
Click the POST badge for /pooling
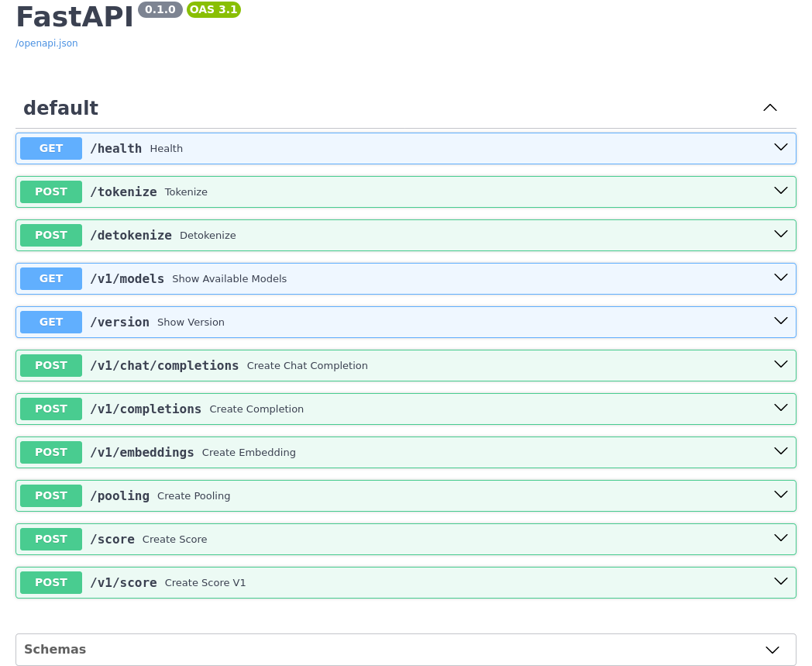click(51, 495)
